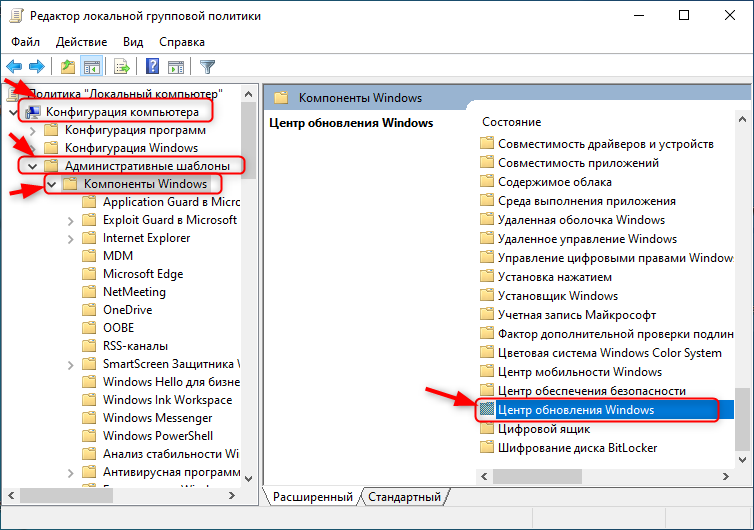Screen dimensions: 754x530
Task: Click folder icon in Компоненты Windows header
Action: click(281, 98)
